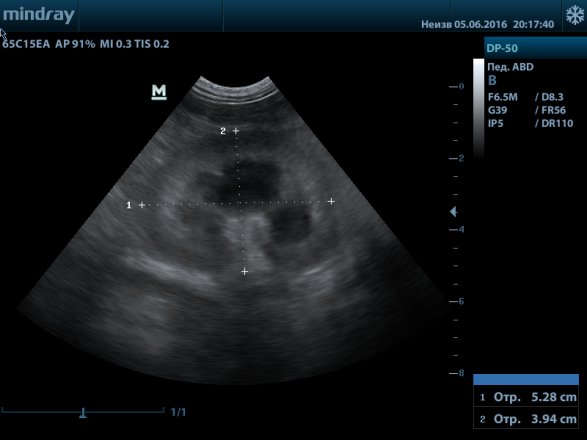Click the M orientation marker

[x=159, y=92]
